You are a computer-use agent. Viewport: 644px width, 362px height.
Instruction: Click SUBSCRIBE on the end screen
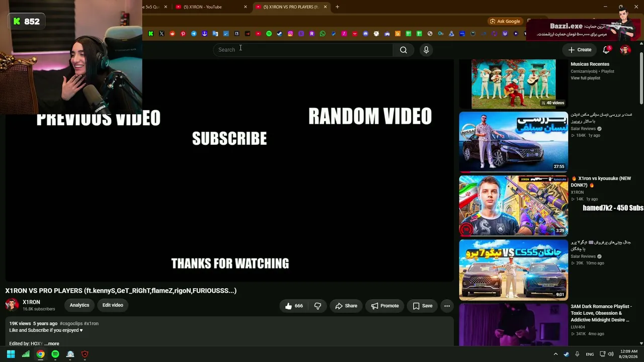(x=229, y=139)
